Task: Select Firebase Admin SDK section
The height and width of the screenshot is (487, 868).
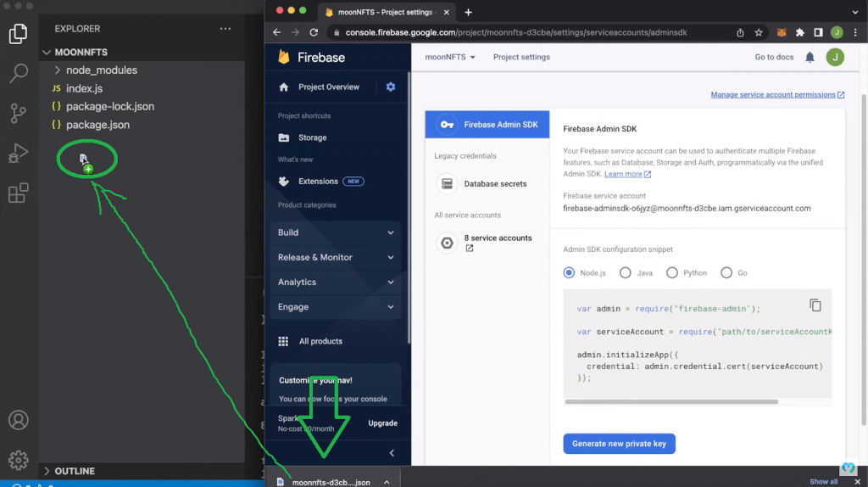Action: 487,125
